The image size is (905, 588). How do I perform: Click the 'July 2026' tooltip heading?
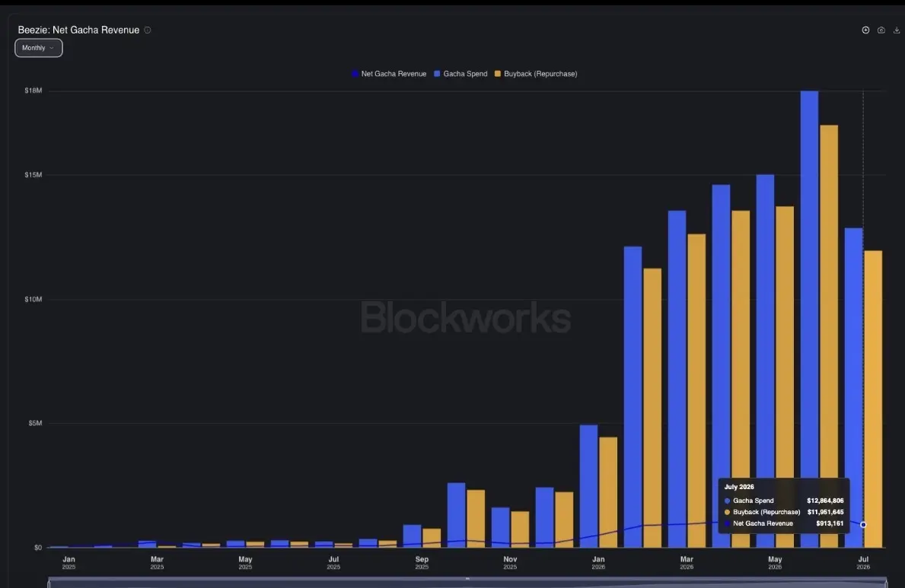pyautogui.click(x=739, y=487)
